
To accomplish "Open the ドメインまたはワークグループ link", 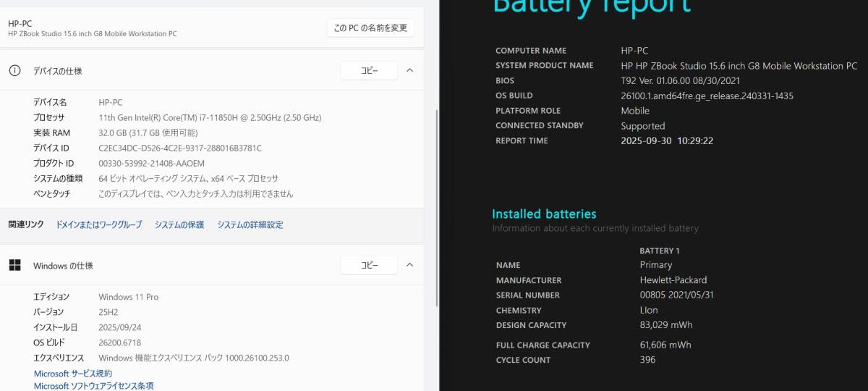I will pos(99,224).
